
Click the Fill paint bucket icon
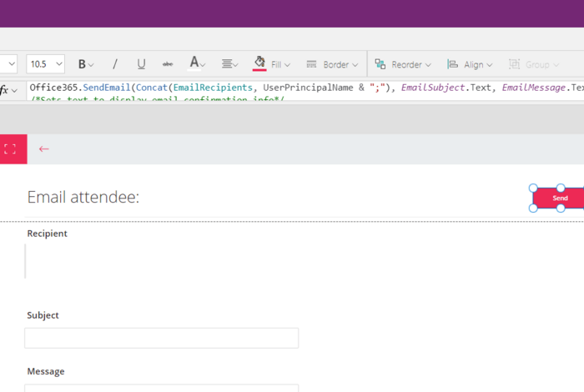click(259, 63)
